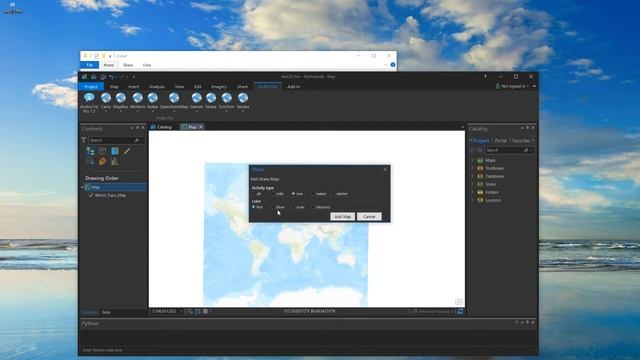This screenshot has height=360, width=640.
Task: Click the Strava globe icon in ribbon
Action: tap(211, 98)
